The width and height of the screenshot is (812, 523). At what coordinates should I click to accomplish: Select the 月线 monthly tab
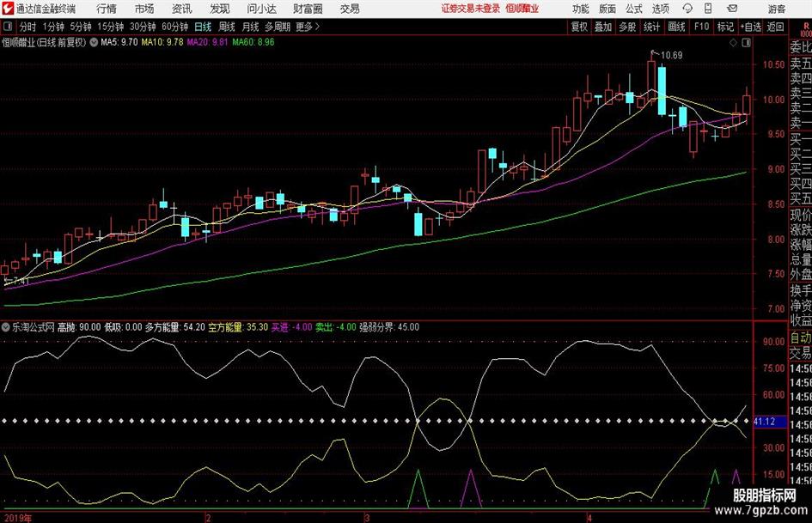[x=251, y=27]
